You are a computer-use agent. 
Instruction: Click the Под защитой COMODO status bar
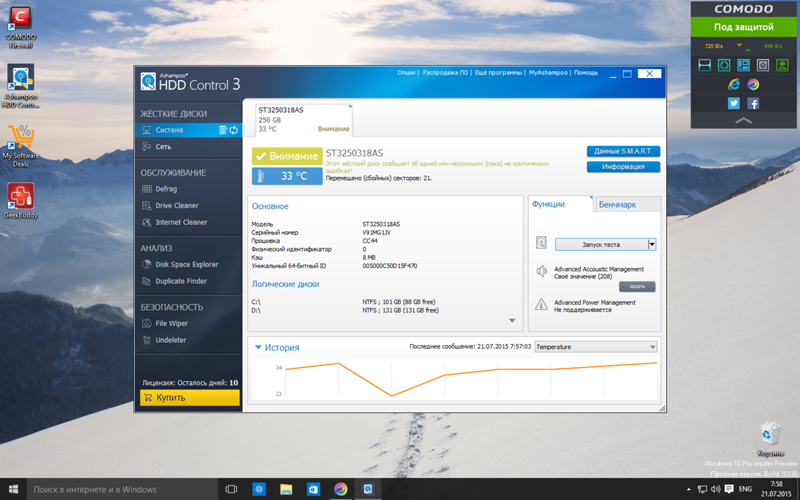click(x=743, y=27)
